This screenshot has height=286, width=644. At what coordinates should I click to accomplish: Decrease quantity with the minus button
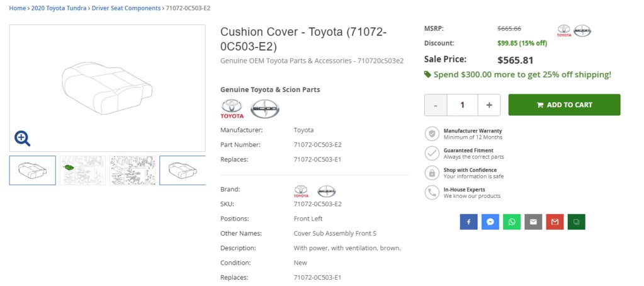(x=436, y=105)
